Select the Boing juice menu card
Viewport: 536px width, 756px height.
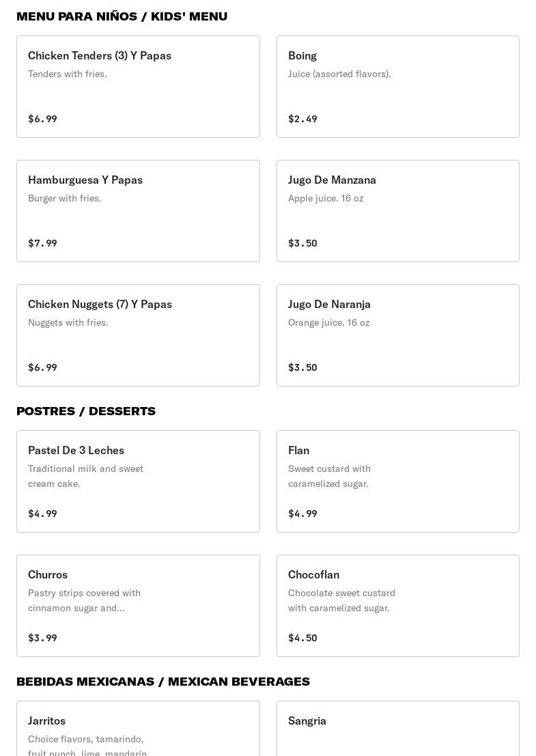coord(397,87)
